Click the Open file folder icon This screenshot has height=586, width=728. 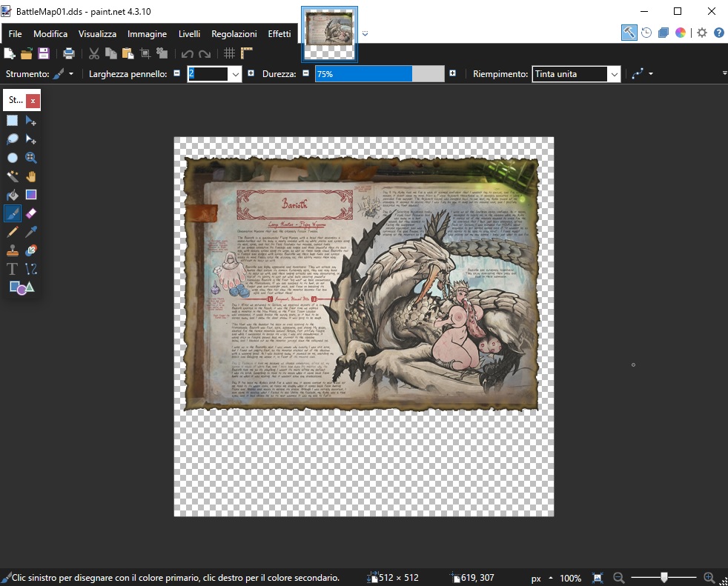click(27, 54)
